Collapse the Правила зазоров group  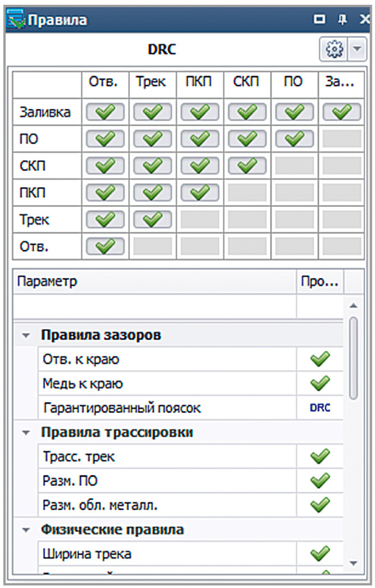[26, 336]
